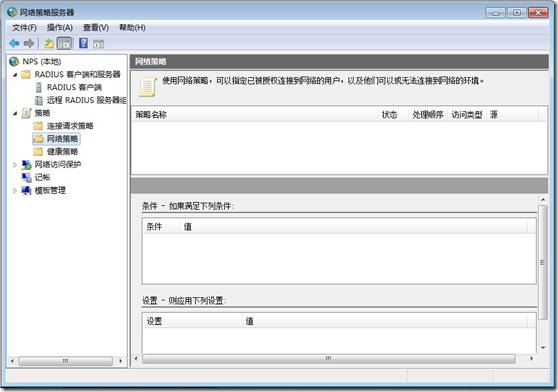The width and height of the screenshot is (558, 392).
Task: Click the tree pane horizontal scrollbar thumb
Action: click(x=65, y=361)
